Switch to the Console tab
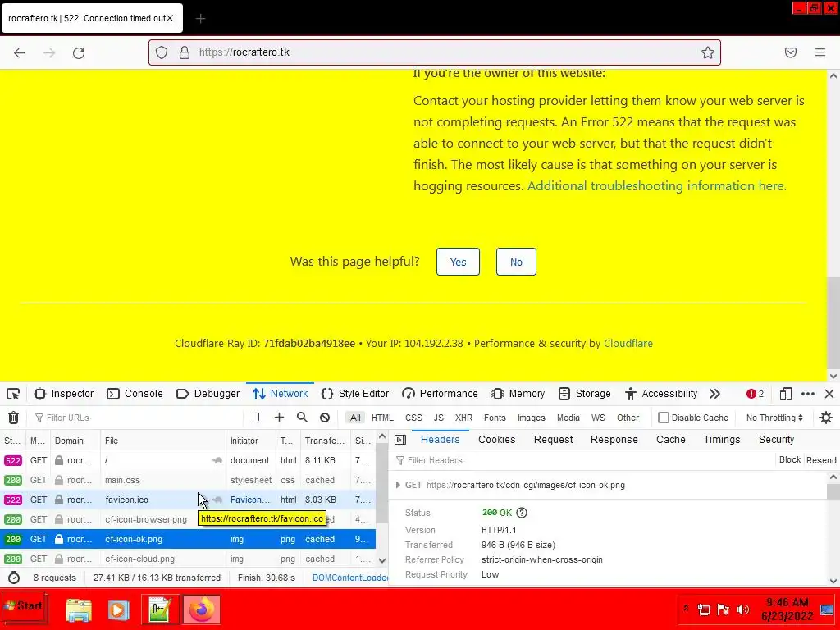The width and height of the screenshot is (840, 630). 135,394
